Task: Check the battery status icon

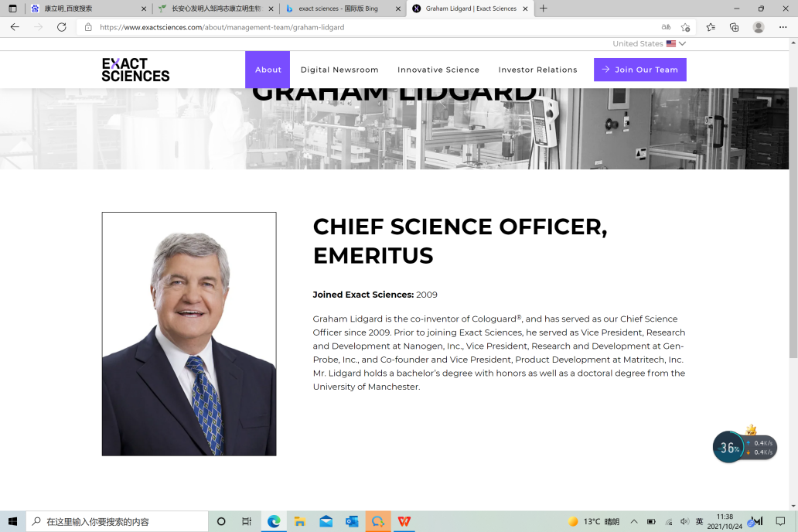Action: (x=651, y=521)
